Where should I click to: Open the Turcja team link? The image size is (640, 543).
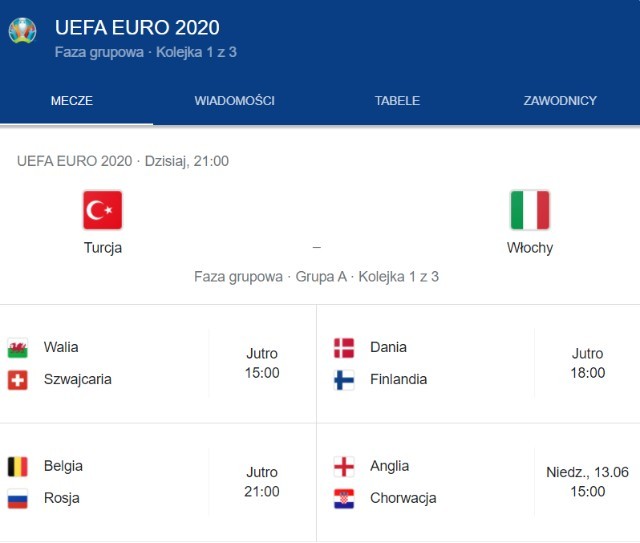pyautogui.click(x=102, y=248)
